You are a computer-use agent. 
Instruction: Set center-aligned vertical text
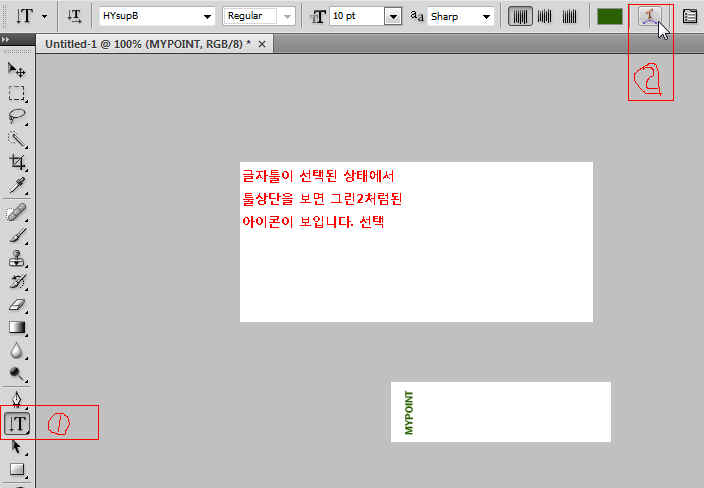[x=545, y=16]
